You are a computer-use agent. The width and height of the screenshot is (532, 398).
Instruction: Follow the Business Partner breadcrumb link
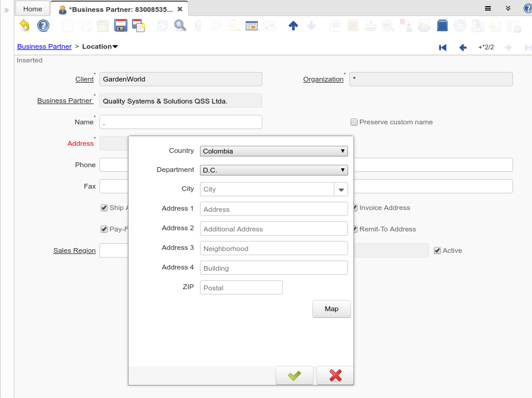point(44,46)
